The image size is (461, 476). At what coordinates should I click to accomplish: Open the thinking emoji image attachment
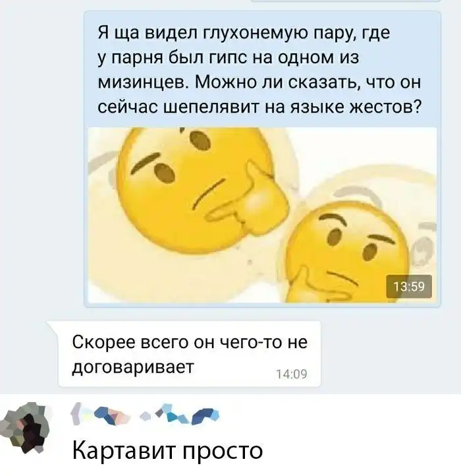(x=262, y=215)
